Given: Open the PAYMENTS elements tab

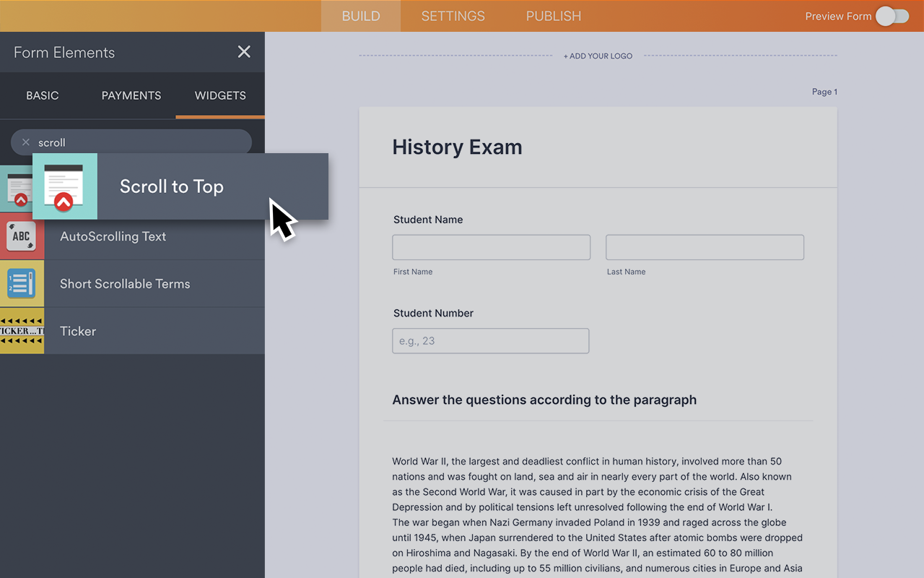Looking at the screenshot, I should point(131,95).
